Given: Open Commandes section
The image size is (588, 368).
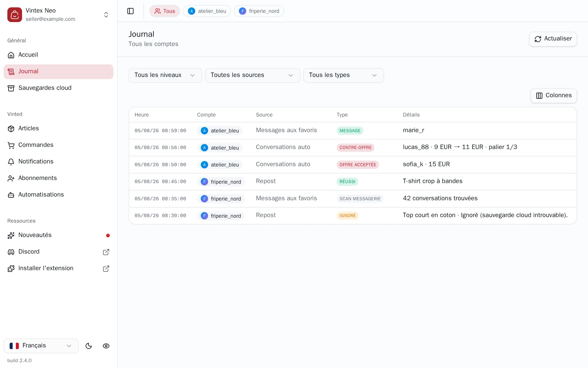Looking at the screenshot, I should 58,145.
